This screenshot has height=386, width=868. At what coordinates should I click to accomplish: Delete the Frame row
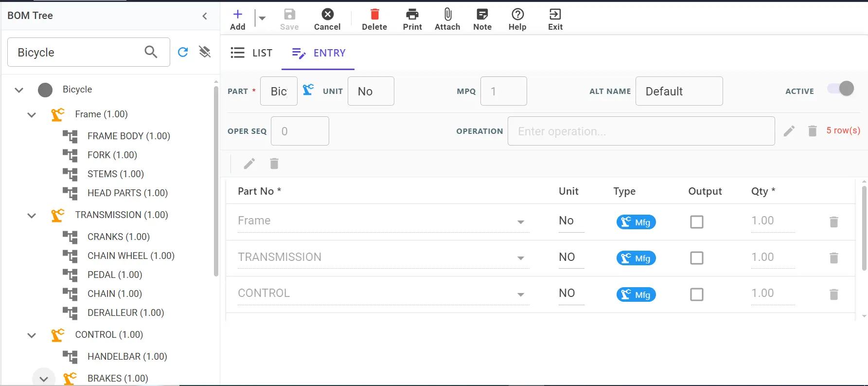click(x=834, y=222)
